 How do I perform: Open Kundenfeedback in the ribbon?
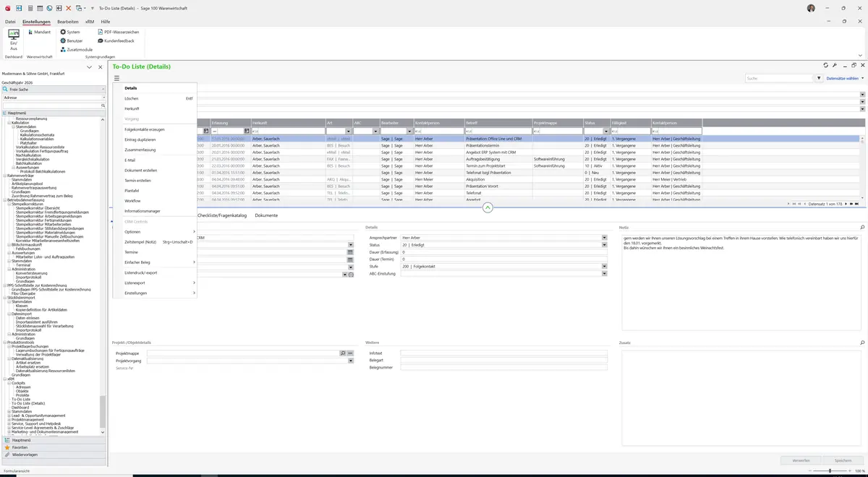click(115, 40)
